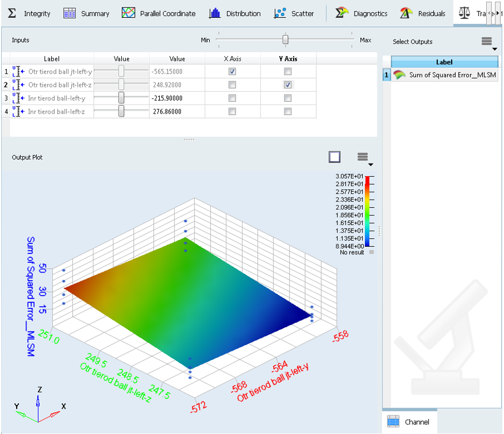Click value field 248.92000
Screen dimensions: 504x434
point(177,85)
